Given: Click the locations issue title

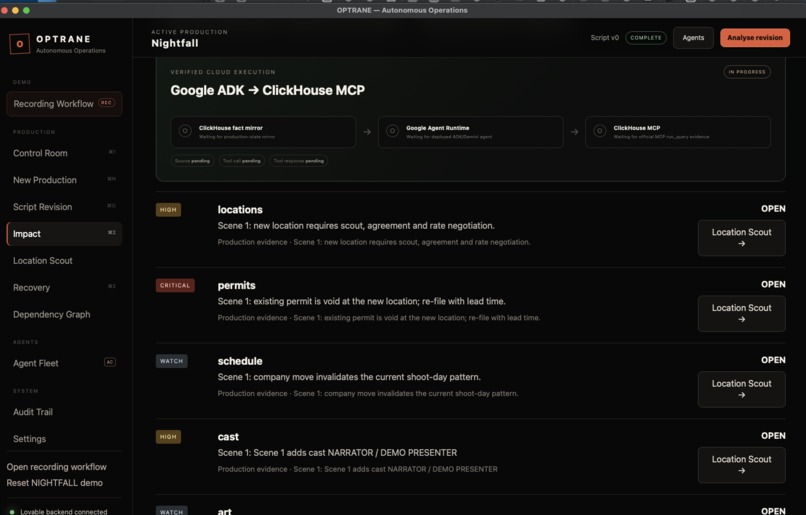Looking at the screenshot, I should click(x=240, y=210).
